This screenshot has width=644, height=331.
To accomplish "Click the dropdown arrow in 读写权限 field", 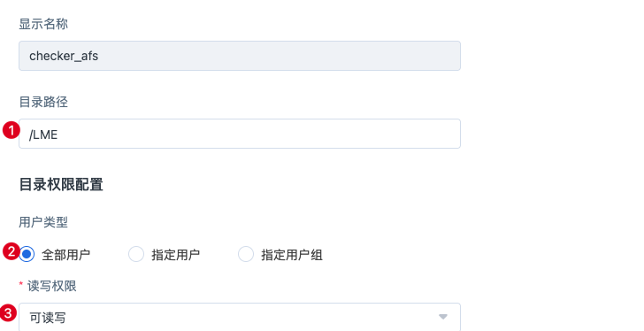I will pyautogui.click(x=442, y=317).
